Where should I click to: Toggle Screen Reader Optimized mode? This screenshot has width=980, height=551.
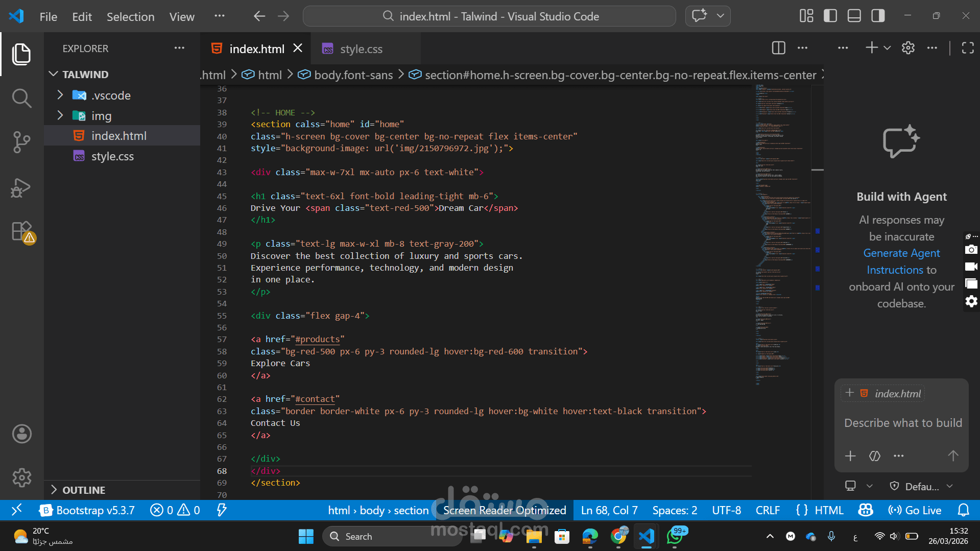point(505,510)
